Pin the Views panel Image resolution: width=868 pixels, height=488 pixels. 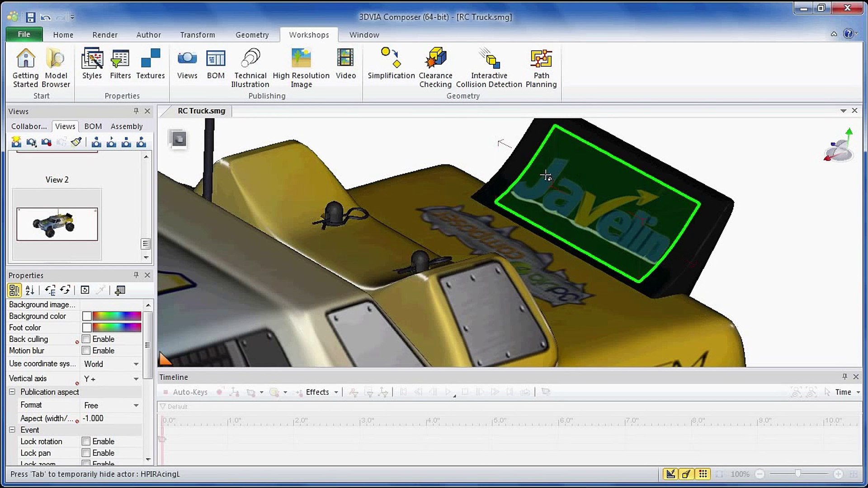coord(136,111)
